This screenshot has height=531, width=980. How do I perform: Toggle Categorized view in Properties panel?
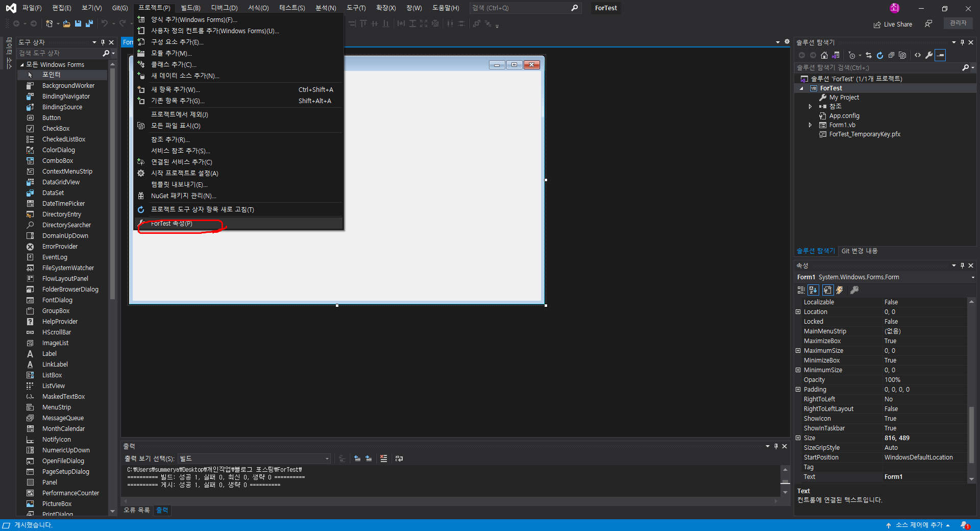[x=801, y=290]
